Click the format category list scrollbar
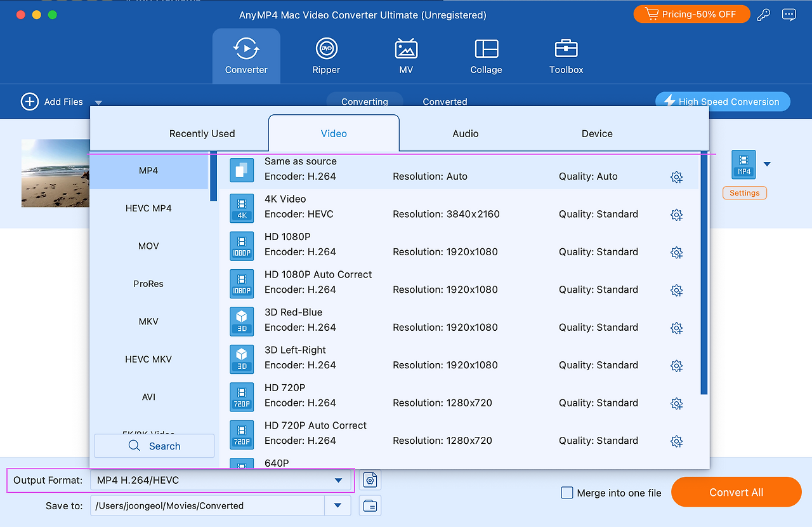The height and width of the screenshot is (527, 812). pos(213,177)
